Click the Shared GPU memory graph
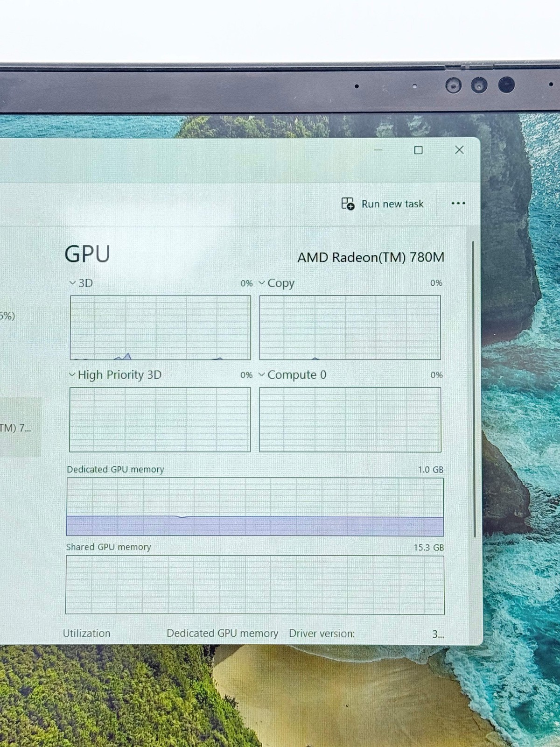 coord(255,585)
